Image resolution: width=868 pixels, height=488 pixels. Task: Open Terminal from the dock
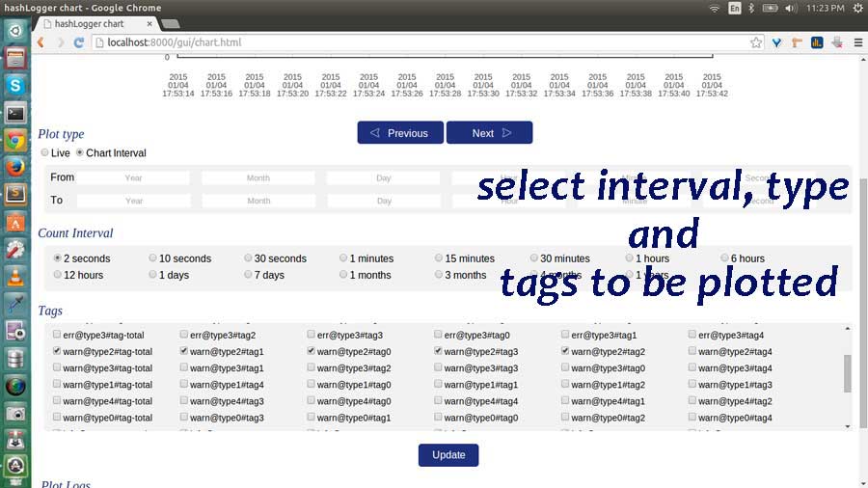(x=14, y=113)
